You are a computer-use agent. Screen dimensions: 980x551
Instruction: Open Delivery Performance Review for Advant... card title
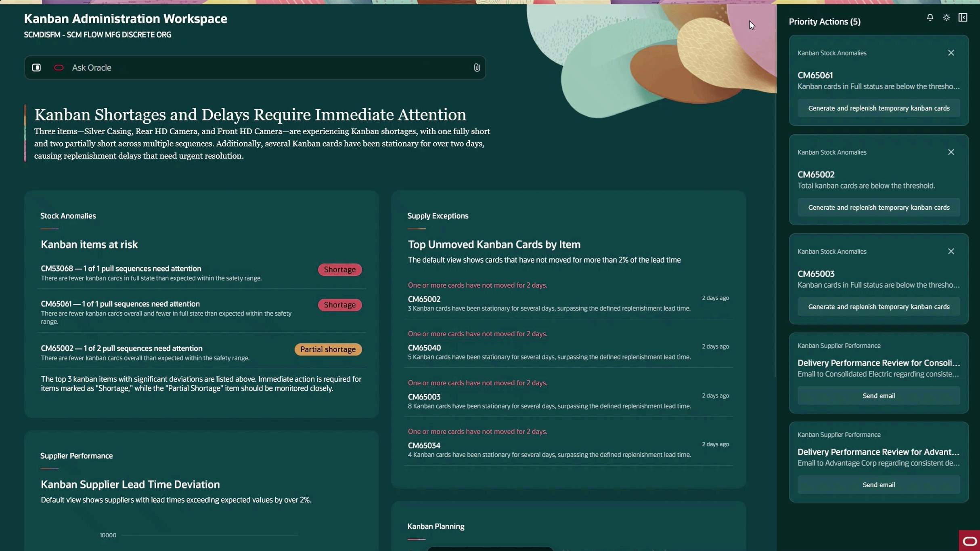[878, 452]
